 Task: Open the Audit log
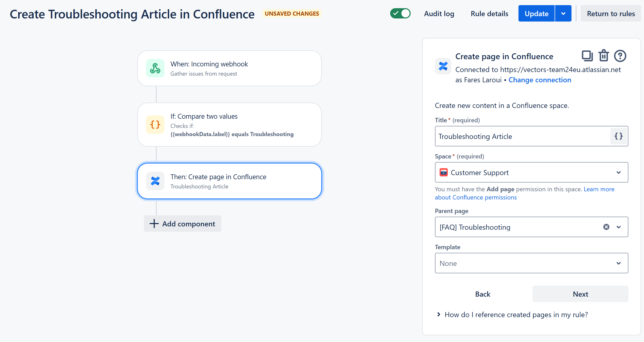click(439, 13)
